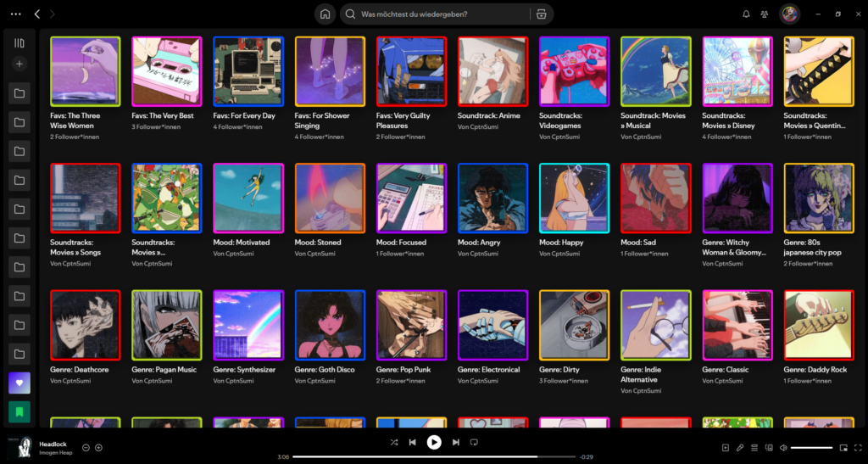Open 'Mood: Sad' cover
This screenshot has height=464, width=868.
click(656, 198)
